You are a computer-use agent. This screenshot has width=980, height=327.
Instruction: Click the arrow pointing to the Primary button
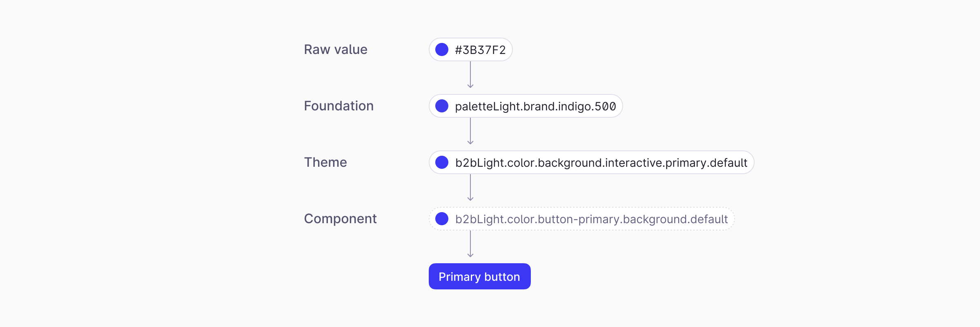tap(470, 244)
